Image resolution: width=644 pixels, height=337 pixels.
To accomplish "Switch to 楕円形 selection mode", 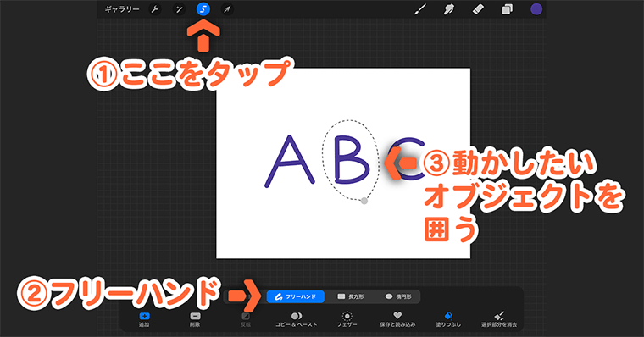I will coord(398,296).
